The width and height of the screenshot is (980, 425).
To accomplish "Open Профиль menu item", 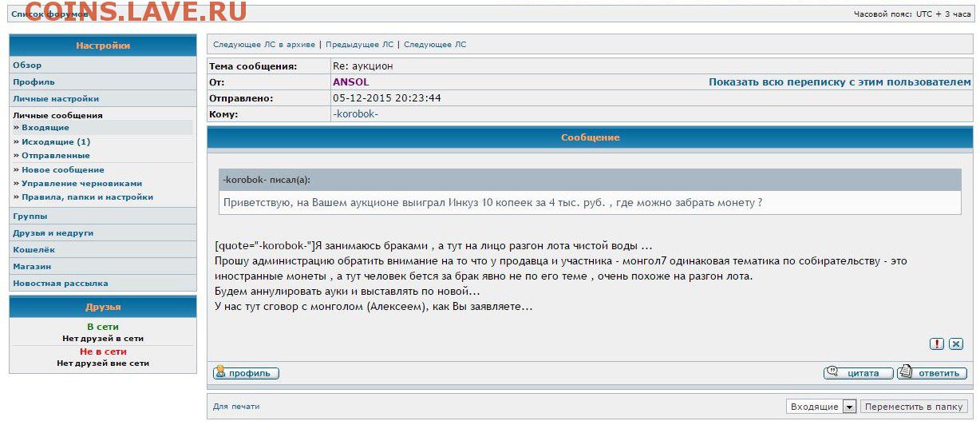I will click(x=34, y=82).
